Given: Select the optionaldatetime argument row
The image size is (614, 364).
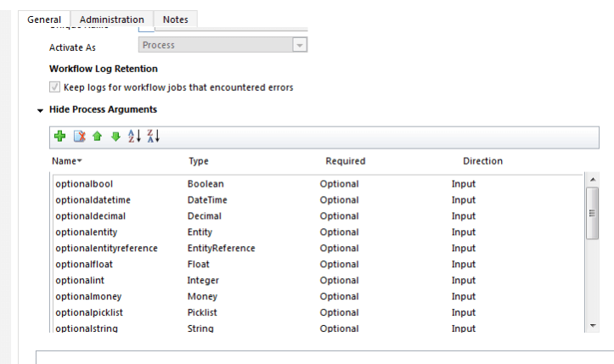Looking at the screenshot, I should pos(318,200).
